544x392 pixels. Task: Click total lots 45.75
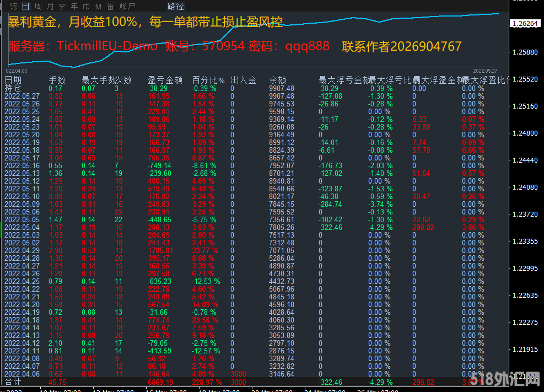pyautogui.click(x=57, y=382)
